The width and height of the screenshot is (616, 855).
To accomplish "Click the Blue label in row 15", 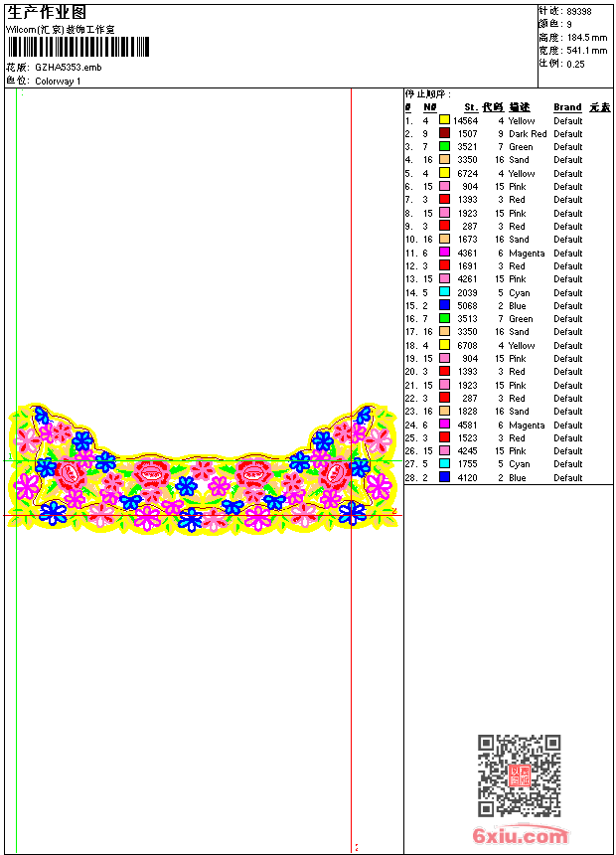I will coord(518,306).
